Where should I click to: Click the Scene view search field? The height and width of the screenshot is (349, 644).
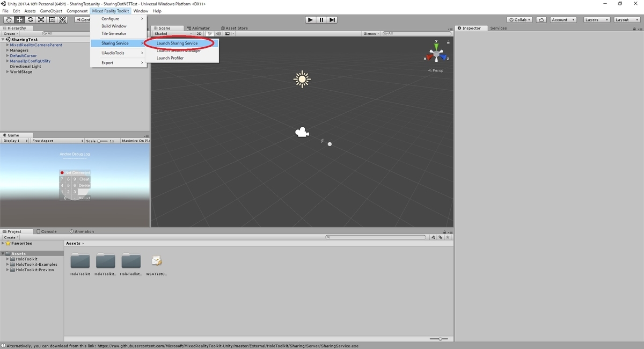[418, 34]
